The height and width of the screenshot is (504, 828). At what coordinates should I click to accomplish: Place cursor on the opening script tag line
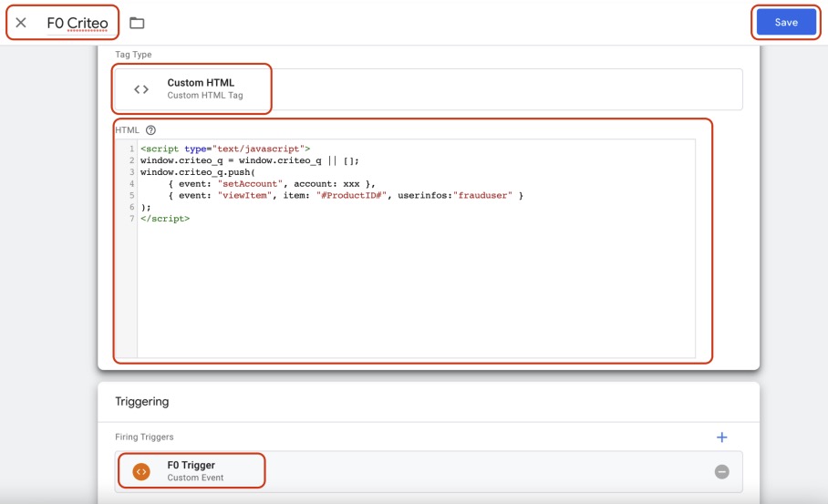(x=225, y=149)
